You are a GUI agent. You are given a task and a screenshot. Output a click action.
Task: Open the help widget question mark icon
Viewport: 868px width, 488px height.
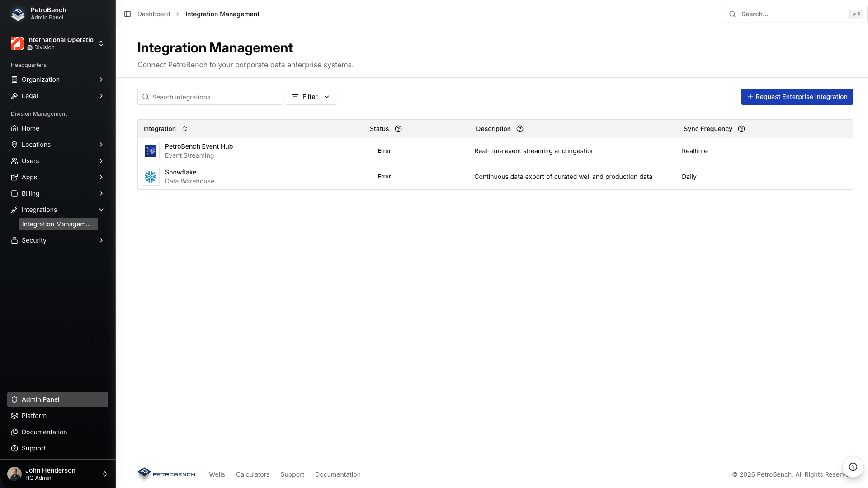[x=853, y=467]
